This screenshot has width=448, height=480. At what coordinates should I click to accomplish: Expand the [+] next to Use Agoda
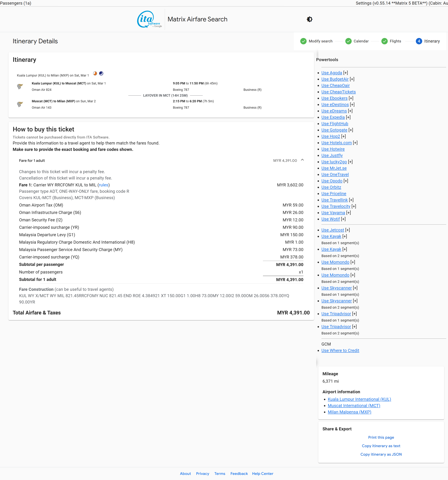pyautogui.click(x=346, y=73)
